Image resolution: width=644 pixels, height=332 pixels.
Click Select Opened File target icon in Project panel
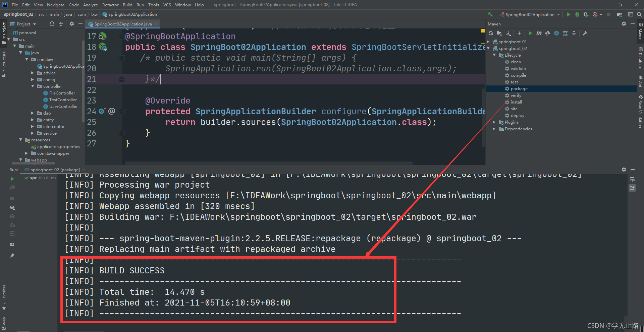[52, 24]
